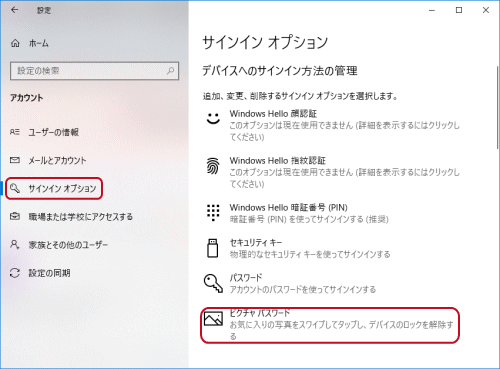500x369 pixels.
Task: Expand Windows Hello 顔認証 option
Action: point(333,125)
